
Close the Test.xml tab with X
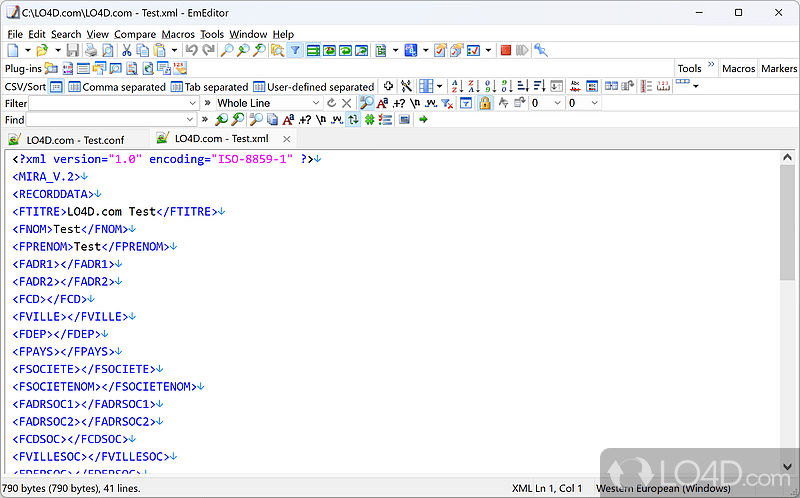[287, 139]
